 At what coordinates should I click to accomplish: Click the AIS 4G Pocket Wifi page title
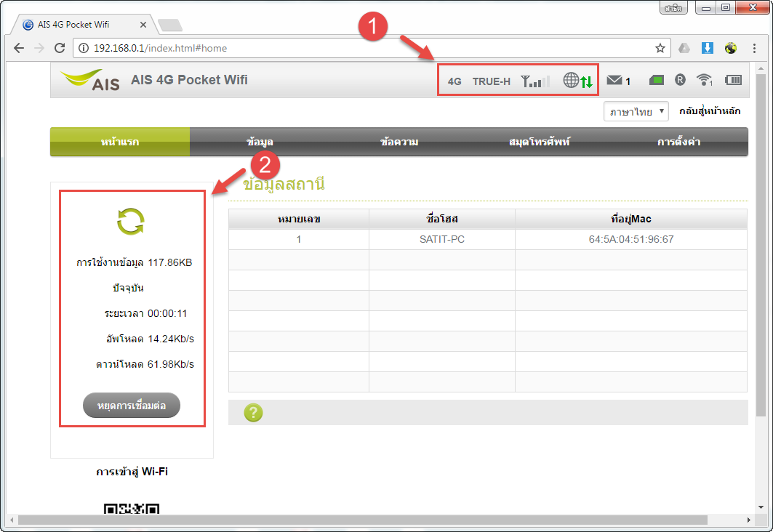point(189,80)
